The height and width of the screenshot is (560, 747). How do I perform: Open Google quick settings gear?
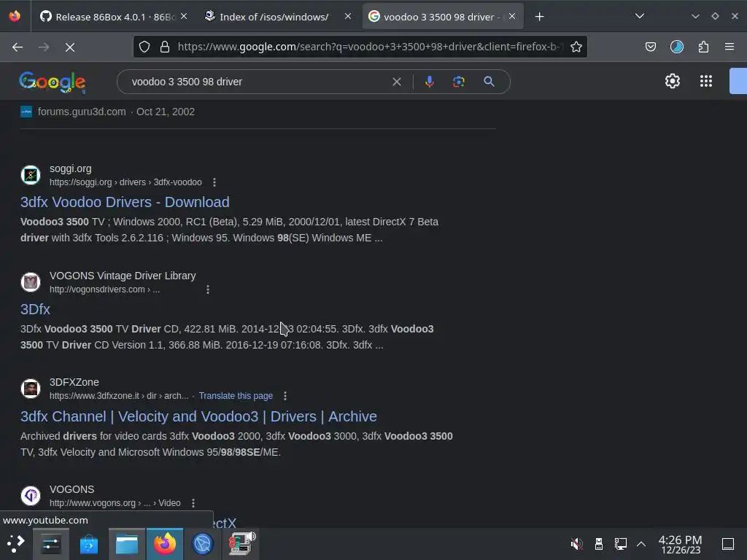672,82
